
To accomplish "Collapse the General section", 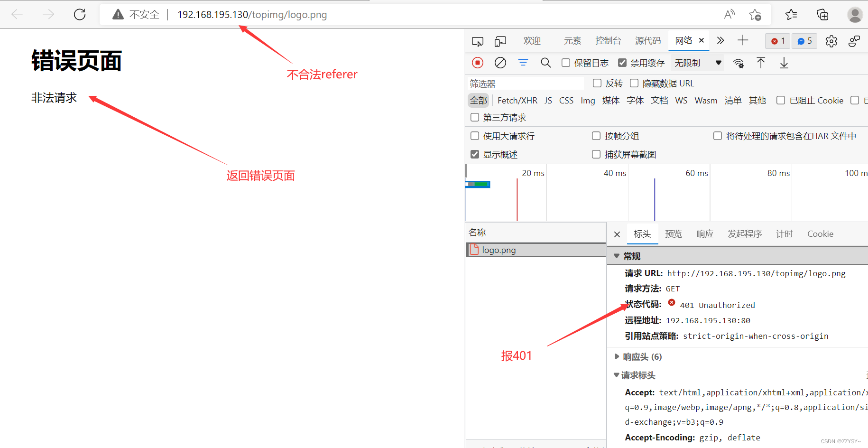I will coord(617,256).
